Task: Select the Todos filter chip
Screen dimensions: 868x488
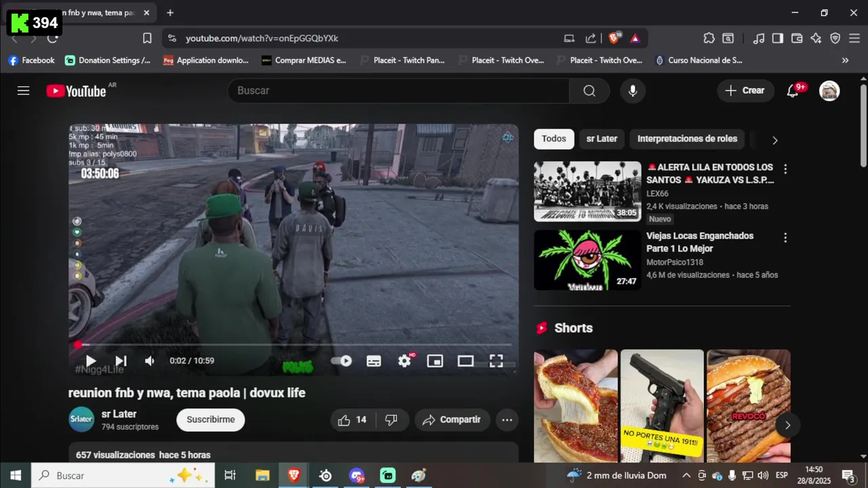Action: (553, 139)
